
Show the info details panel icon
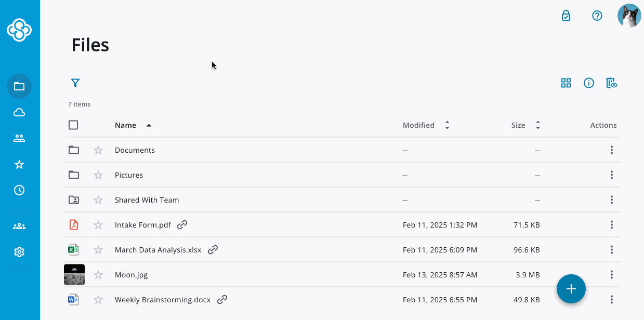pyautogui.click(x=589, y=83)
